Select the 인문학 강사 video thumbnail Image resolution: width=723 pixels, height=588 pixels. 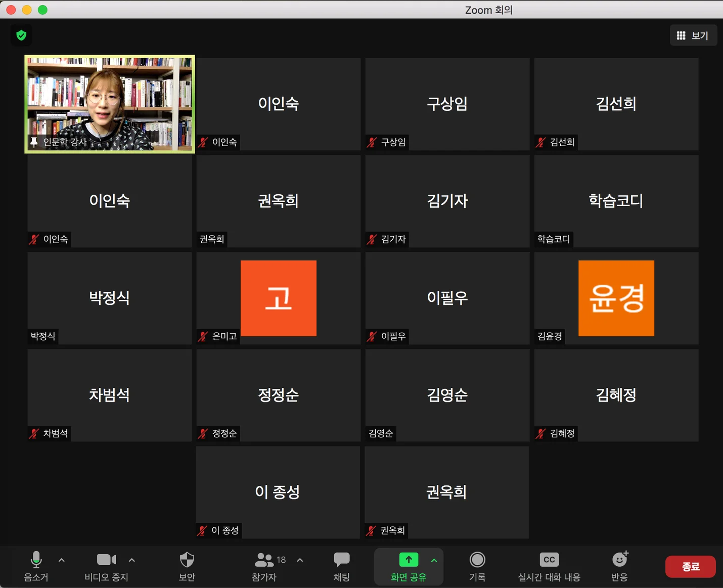pyautogui.click(x=110, y=104)
